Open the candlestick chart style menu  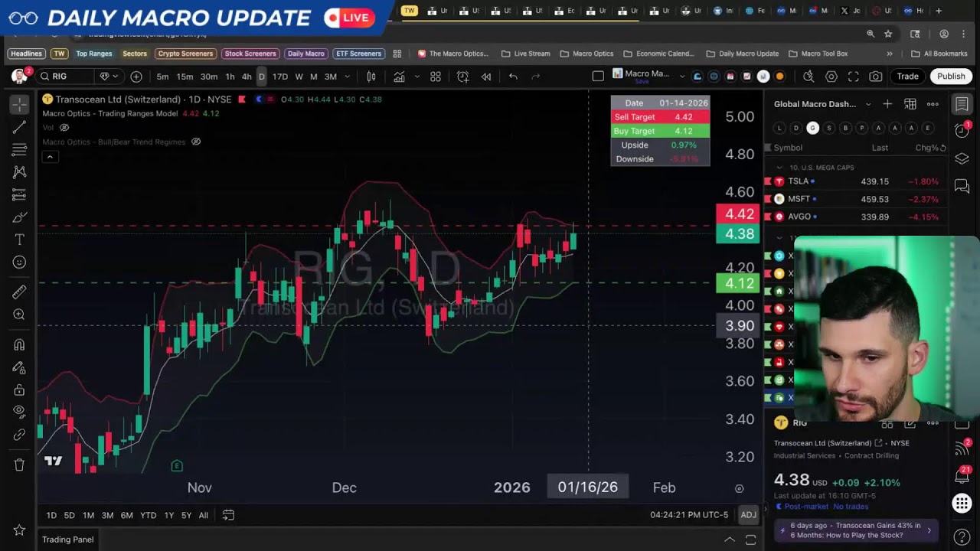click(x=371, y=77)
